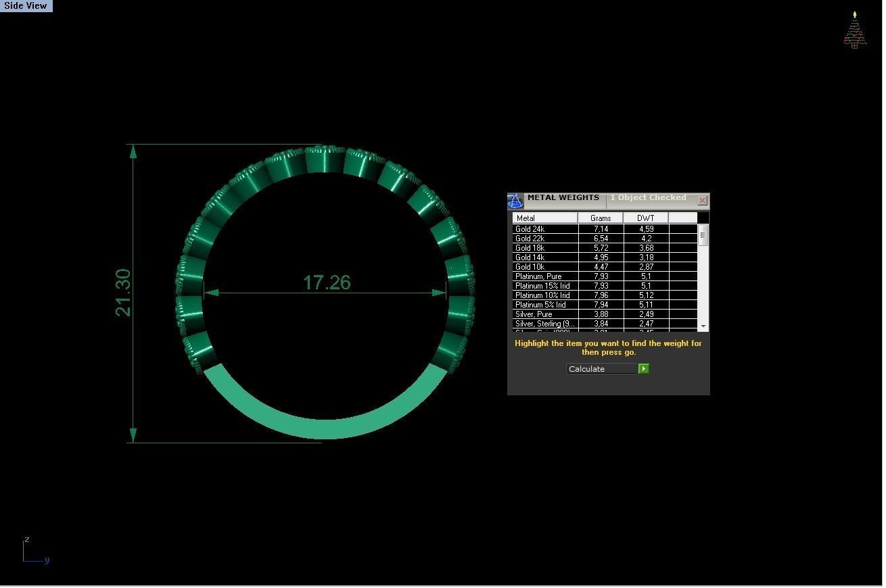Click the 21.30 outer height dimension text

point(123,293)
